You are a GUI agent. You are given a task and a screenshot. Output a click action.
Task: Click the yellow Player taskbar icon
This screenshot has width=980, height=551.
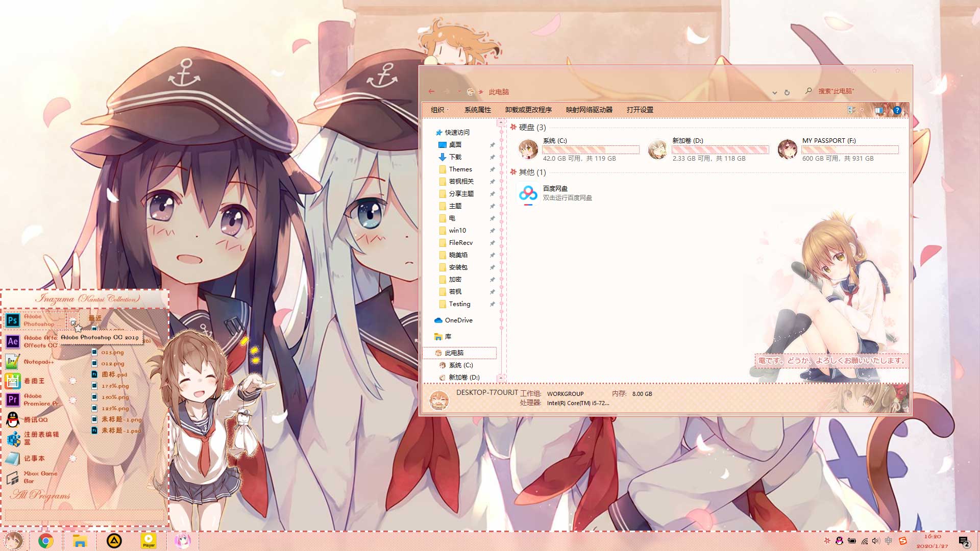pos(149,541)
